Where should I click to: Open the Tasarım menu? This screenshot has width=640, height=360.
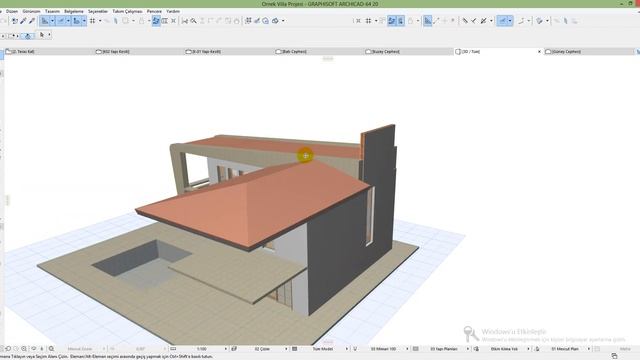pos(52,11)
